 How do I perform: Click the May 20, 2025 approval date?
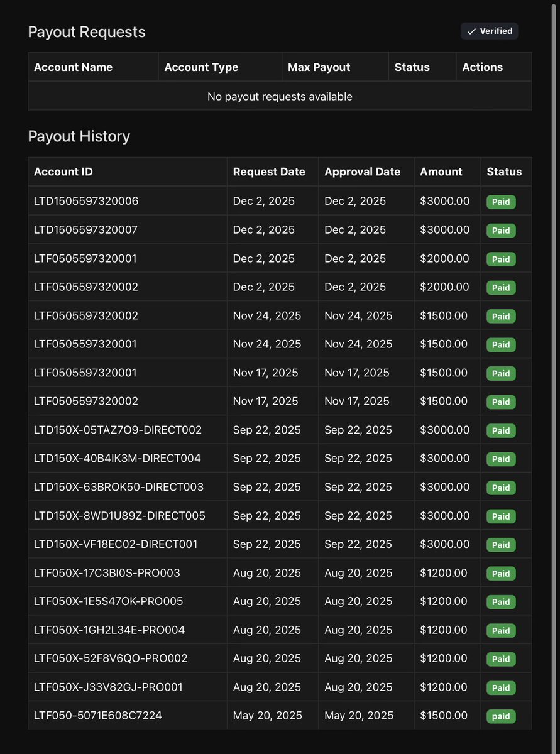coord(359,715)
